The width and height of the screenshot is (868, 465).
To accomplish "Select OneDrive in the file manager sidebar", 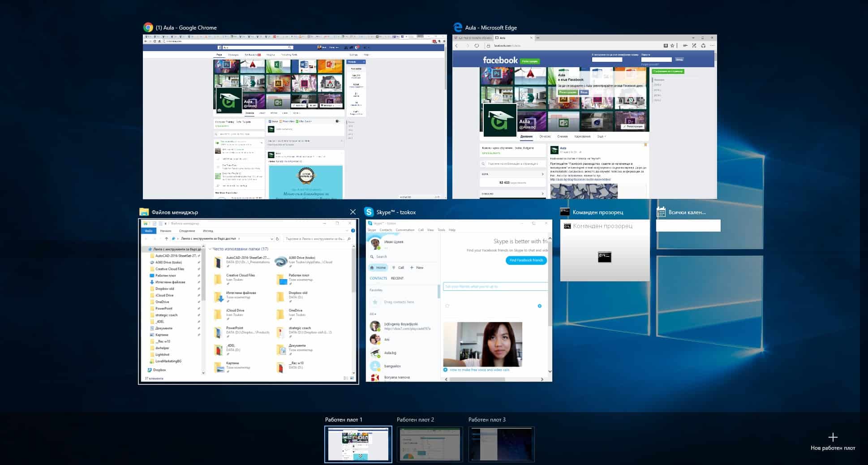I will pyautogui.click(x=162, y=302).
